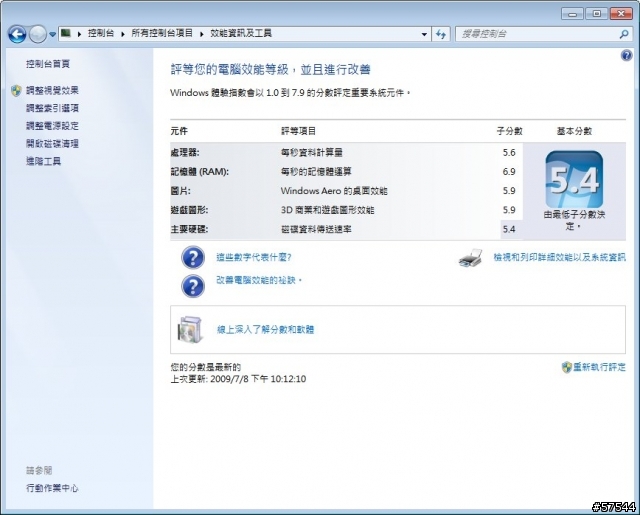This screenshot has width=640, height=515.
Task: Open address bar history dropdown arrow
Action: click(x=424, y=34)
